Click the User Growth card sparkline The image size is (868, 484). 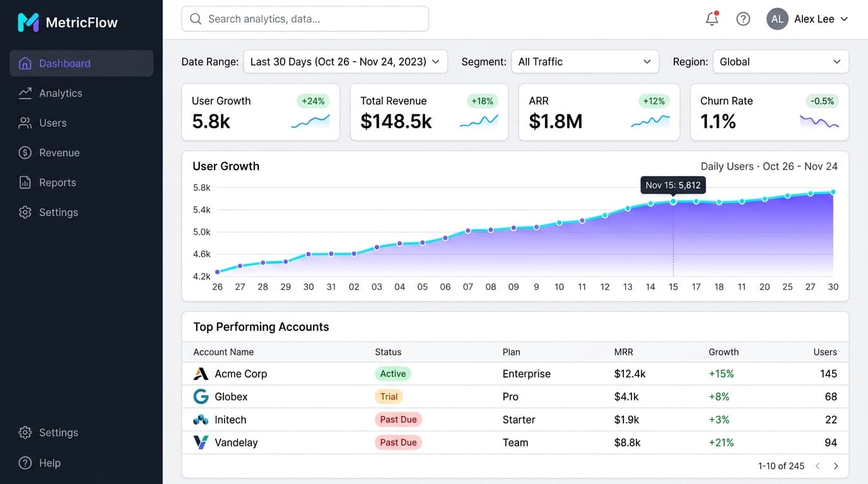pyautogui.click(x=310, y=121)
